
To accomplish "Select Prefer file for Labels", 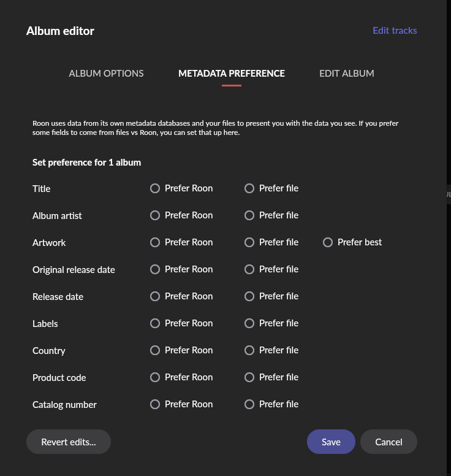I will (249, 323).
